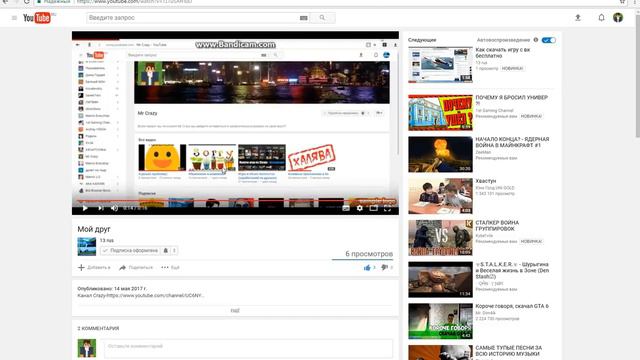Image resolution: width=640 pixels, height=360 pixels.
Task: Click the Опубликовано 14 мая 2017 date
Action: [112, 289]
